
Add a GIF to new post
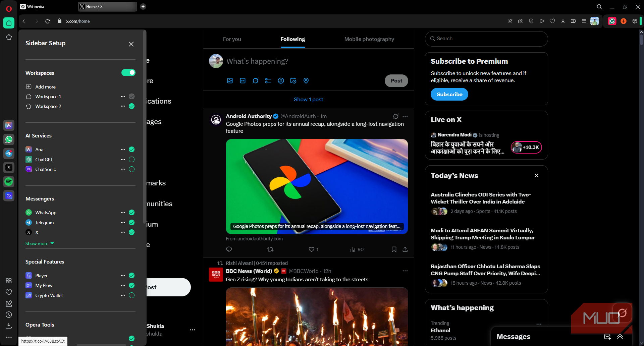[243, 80]
